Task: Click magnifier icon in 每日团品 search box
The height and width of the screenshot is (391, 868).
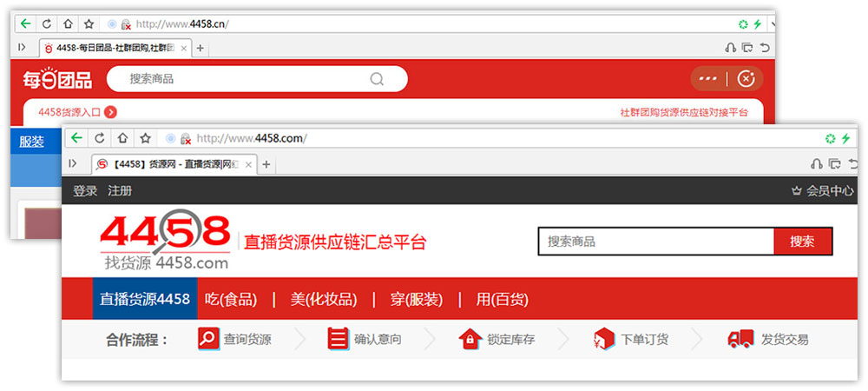Action: pos(377,79)
